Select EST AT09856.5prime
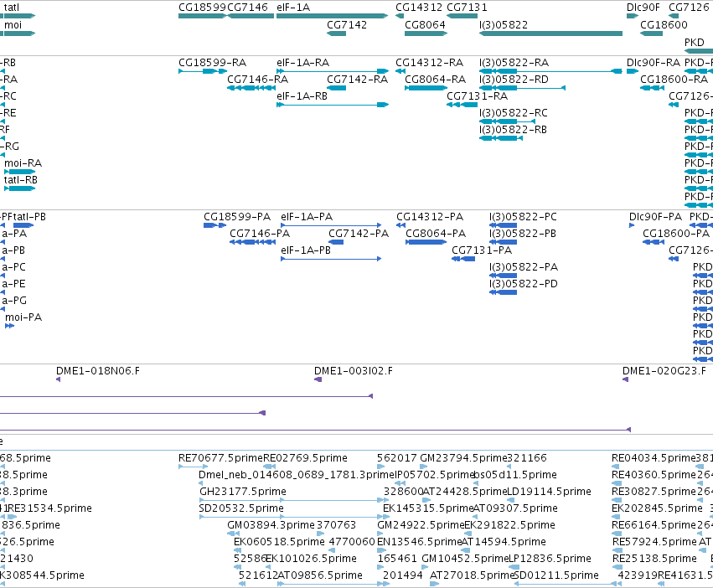The image size is (713, 588). tap(320, 575)
